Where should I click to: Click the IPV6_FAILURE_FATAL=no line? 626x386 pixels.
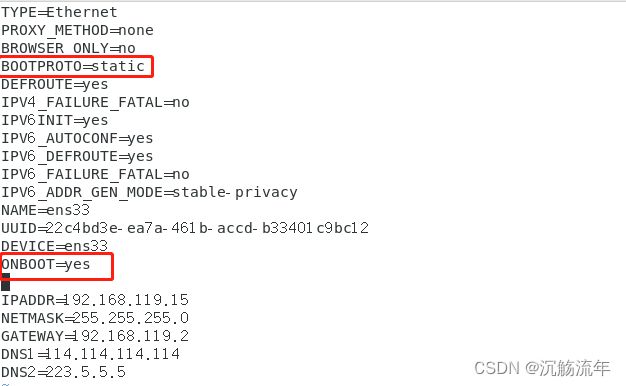click(95, 174)
